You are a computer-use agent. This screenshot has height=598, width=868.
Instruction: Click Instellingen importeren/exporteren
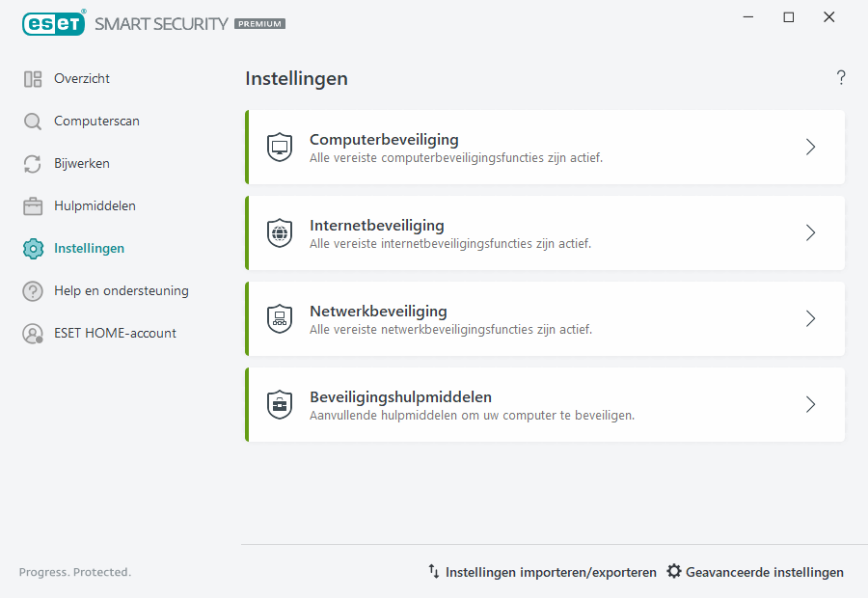[x=551, y=571]
